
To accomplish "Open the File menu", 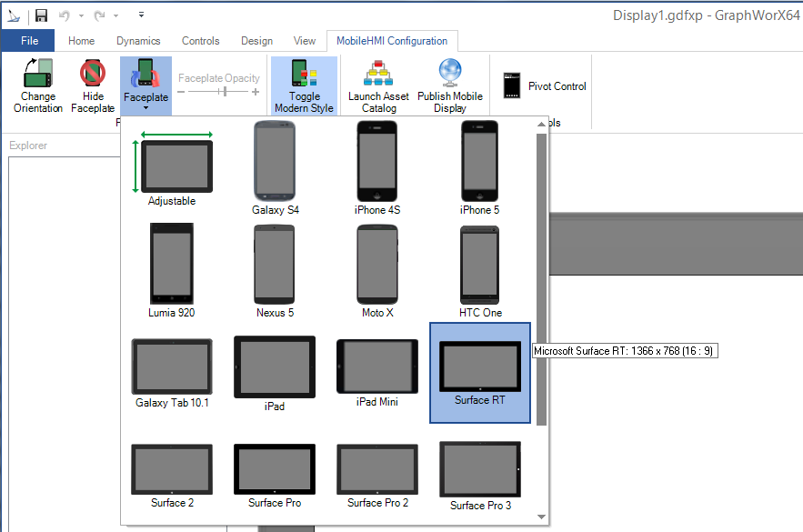I will pyautogui.click(x=29, y=41).
